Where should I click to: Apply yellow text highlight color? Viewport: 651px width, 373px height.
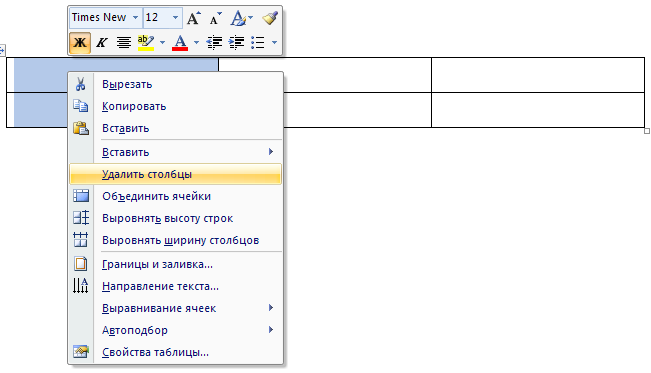coord(146,42)
